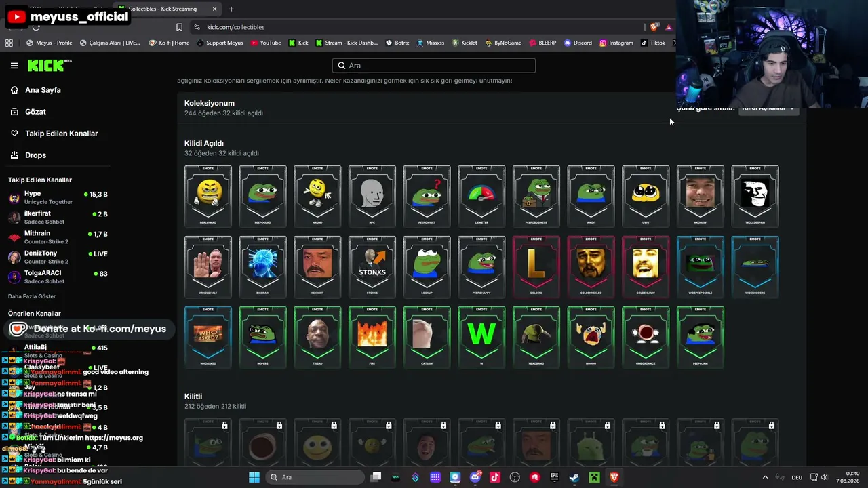Select the LOOKUP emote card
The width and height of the screenshot is (868, 488).
(427, 267)
